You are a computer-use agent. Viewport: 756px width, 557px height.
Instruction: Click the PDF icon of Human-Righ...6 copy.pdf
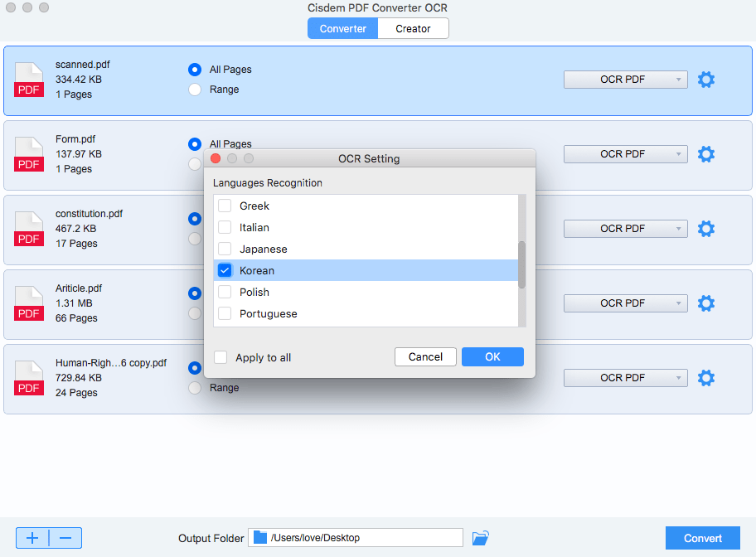pos(29,379)
